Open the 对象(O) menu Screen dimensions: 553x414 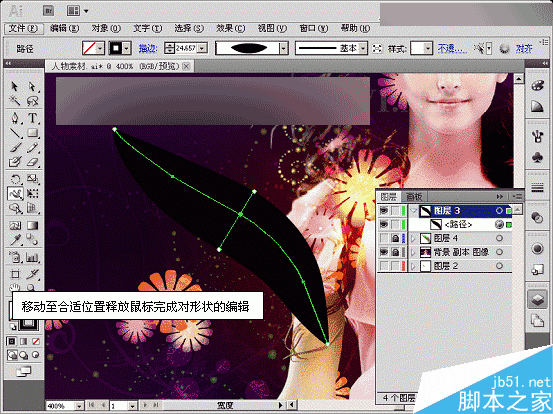point(106,28)
